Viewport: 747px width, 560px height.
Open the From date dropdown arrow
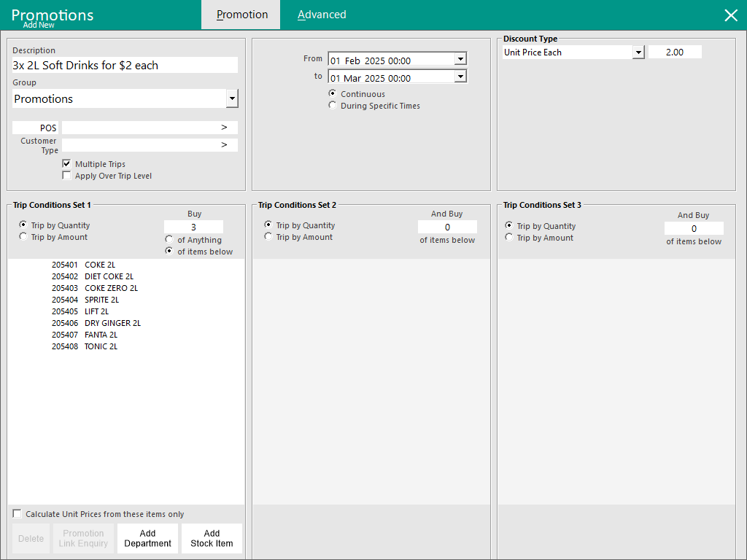[460, 59]
